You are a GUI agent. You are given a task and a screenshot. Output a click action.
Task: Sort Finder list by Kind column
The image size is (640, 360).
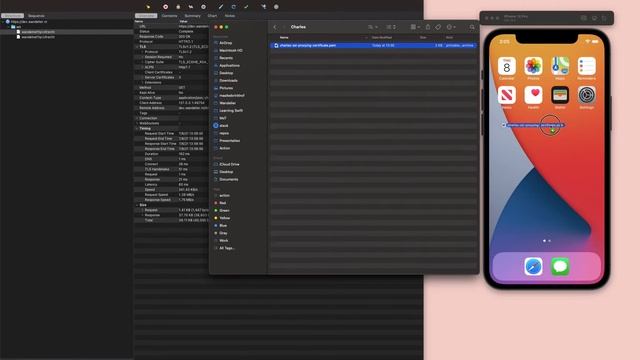click(449, 38)
